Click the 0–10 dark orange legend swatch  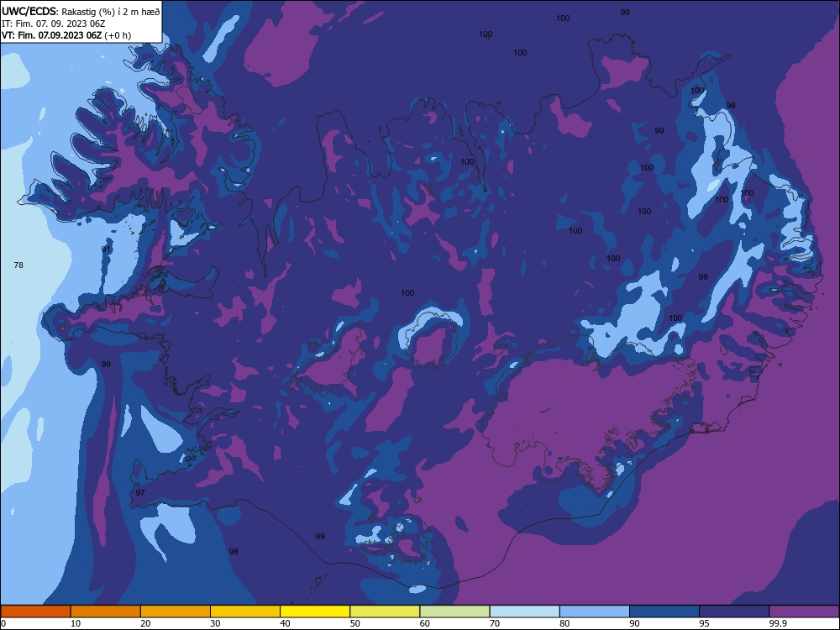coord(35,612)
